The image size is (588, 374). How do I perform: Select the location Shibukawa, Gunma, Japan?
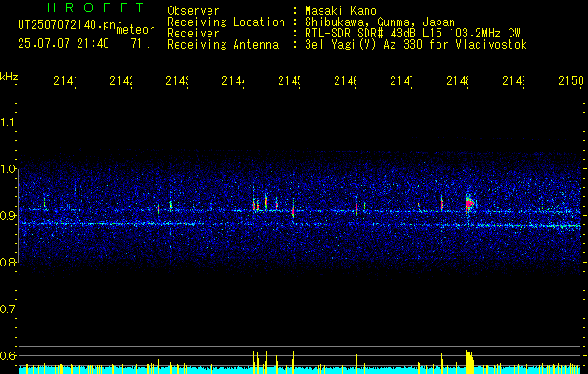point(380,22)
